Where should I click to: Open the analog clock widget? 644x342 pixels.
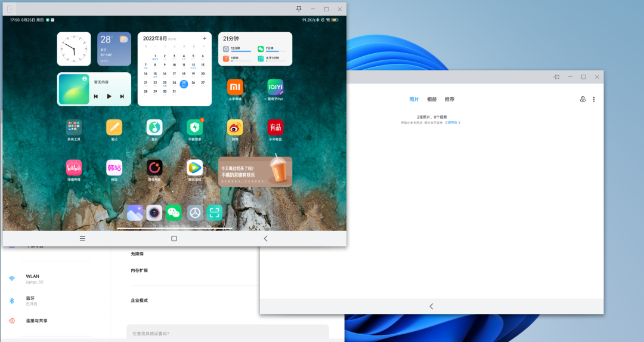coord(74,49)
